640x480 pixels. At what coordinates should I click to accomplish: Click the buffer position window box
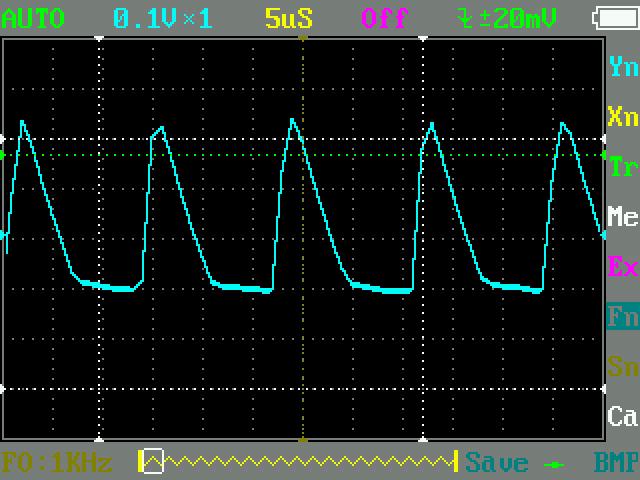[x=153, y=461]
